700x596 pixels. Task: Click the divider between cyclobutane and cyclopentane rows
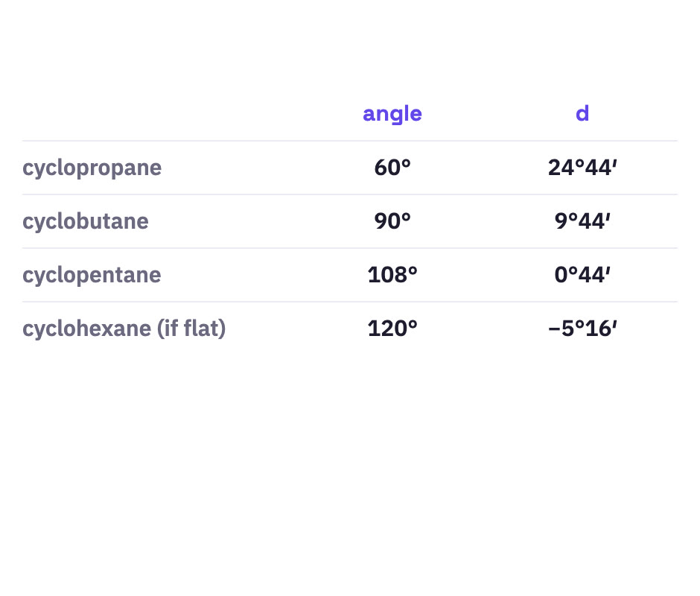(x=350, y=248)
